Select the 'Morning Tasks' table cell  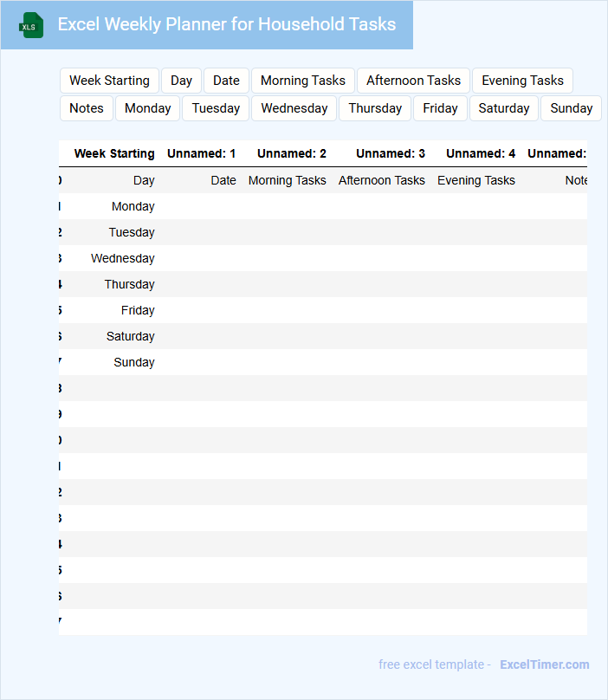(287, 180)
